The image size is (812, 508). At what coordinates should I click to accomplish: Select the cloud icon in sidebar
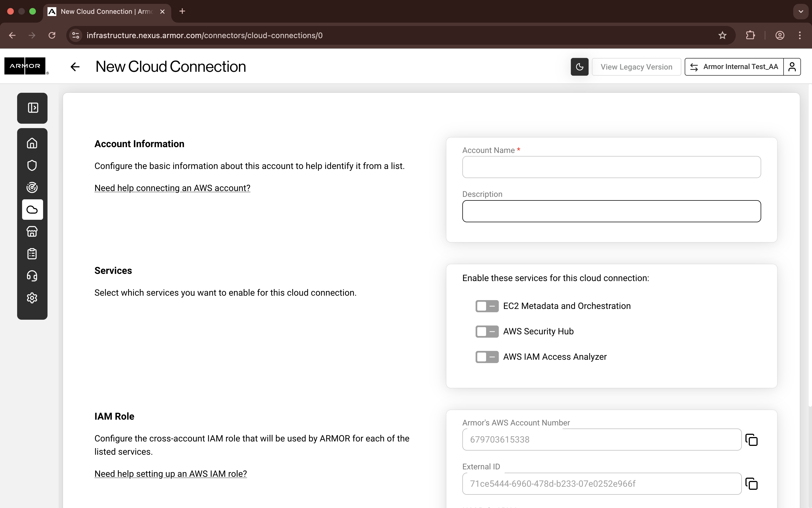(32, 210)
